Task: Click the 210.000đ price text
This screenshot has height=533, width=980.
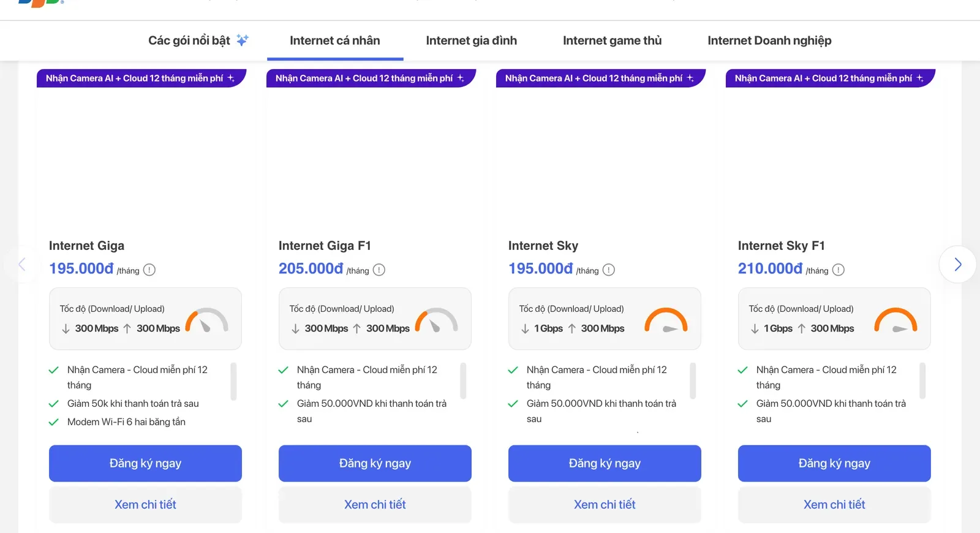Action: 770,268
